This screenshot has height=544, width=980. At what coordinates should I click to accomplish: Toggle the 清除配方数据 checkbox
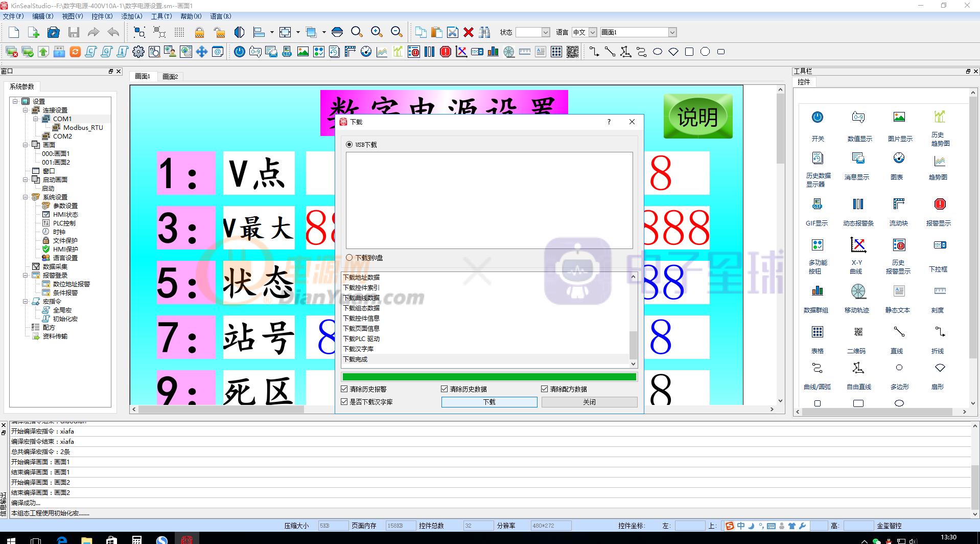[x=544, y=389]
